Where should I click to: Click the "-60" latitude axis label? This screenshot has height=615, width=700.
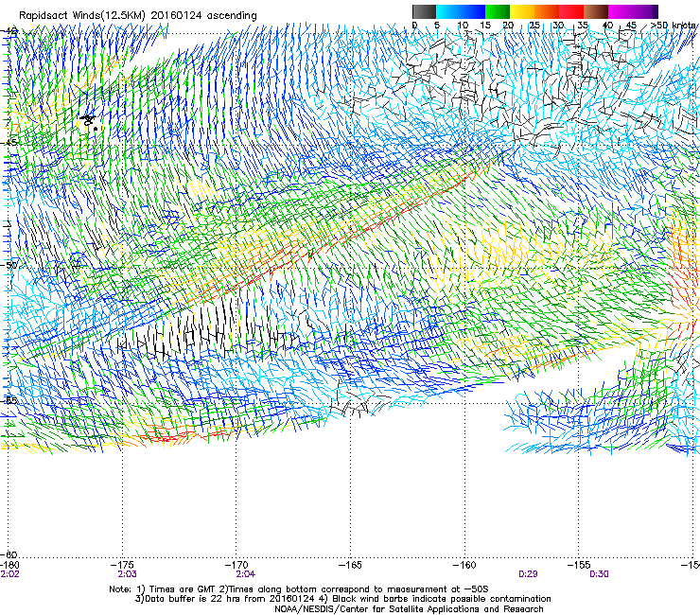pos(9,555)
